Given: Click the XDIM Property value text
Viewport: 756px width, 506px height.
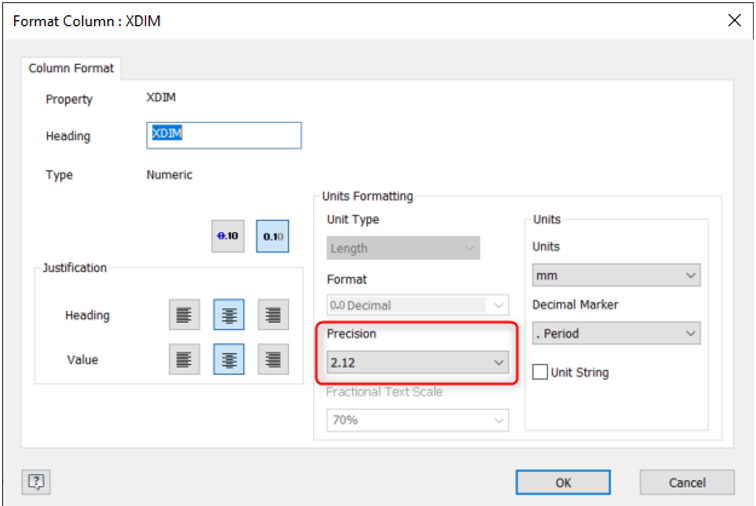Looking at the screenshot, I should 161,97.
